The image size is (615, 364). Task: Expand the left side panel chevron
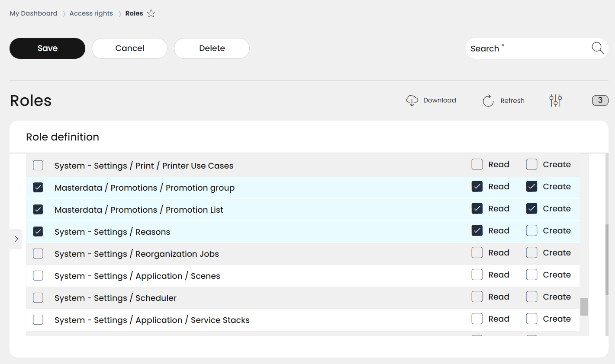16,239
